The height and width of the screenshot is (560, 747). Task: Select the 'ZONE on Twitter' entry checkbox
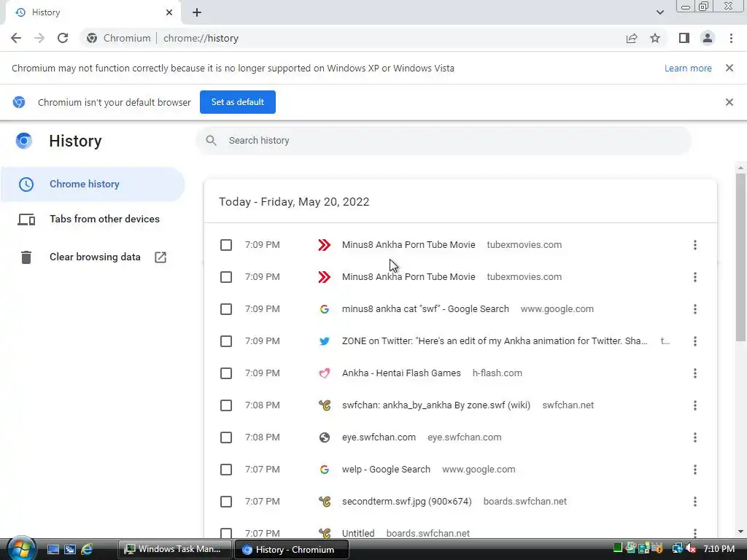point(226,341)
